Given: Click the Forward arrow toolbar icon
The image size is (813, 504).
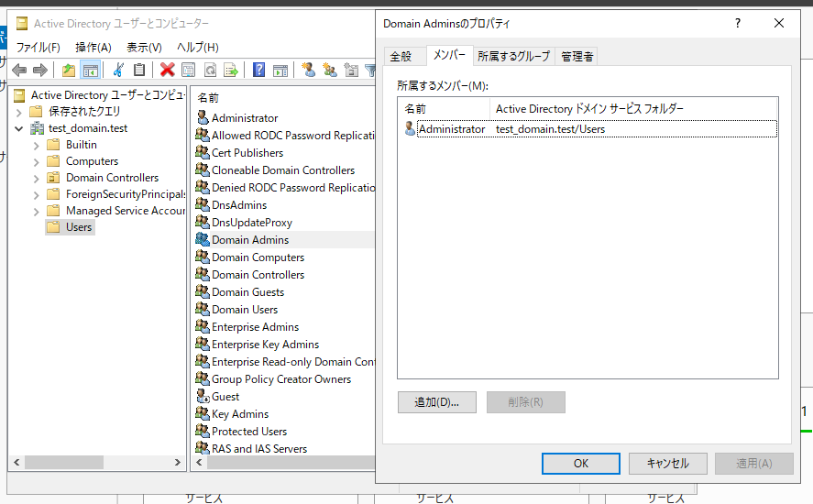Looking at the screenshot, I should coord(40,70).
